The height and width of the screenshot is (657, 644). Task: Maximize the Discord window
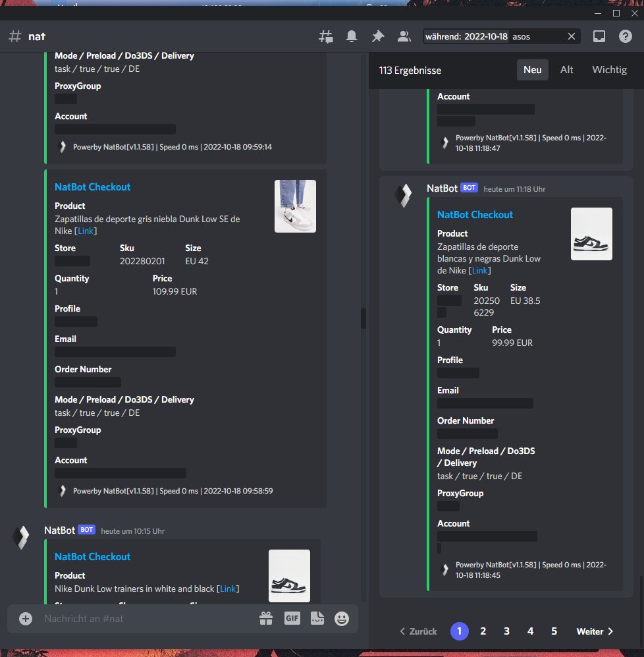616,13
